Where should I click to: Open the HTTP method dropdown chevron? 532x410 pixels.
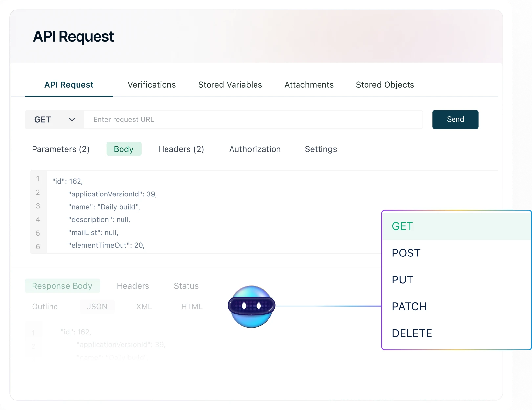[72, 119]
